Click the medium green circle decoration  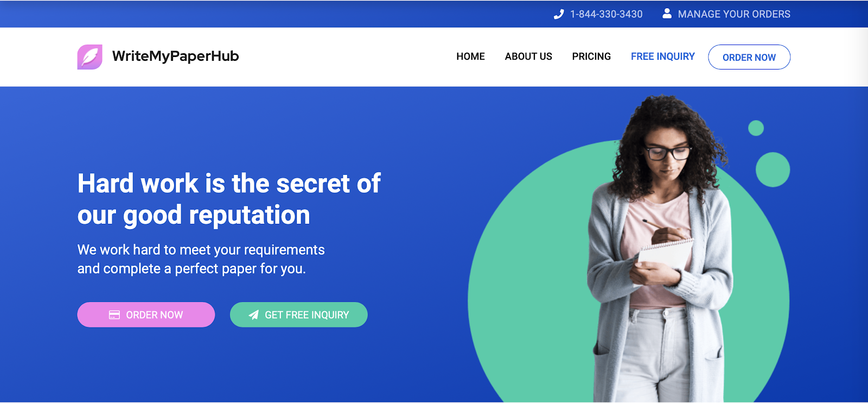pyautogui.click(x=773, y=170)
